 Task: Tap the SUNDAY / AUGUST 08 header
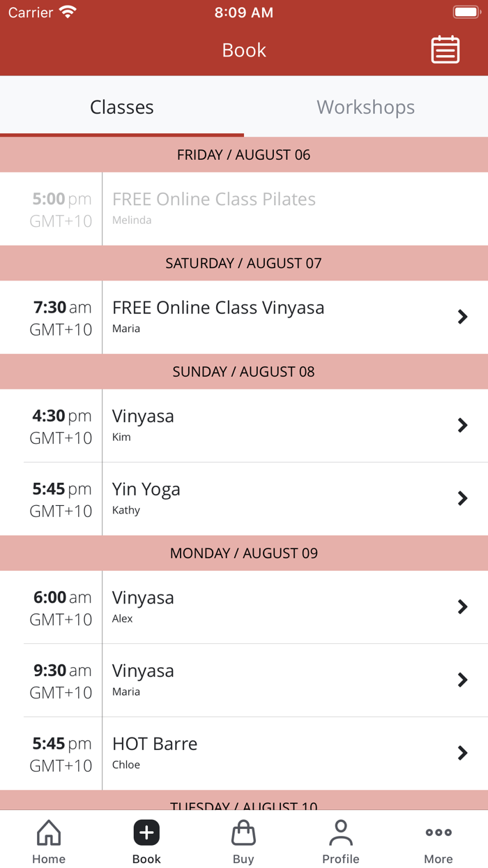[244, 371]
